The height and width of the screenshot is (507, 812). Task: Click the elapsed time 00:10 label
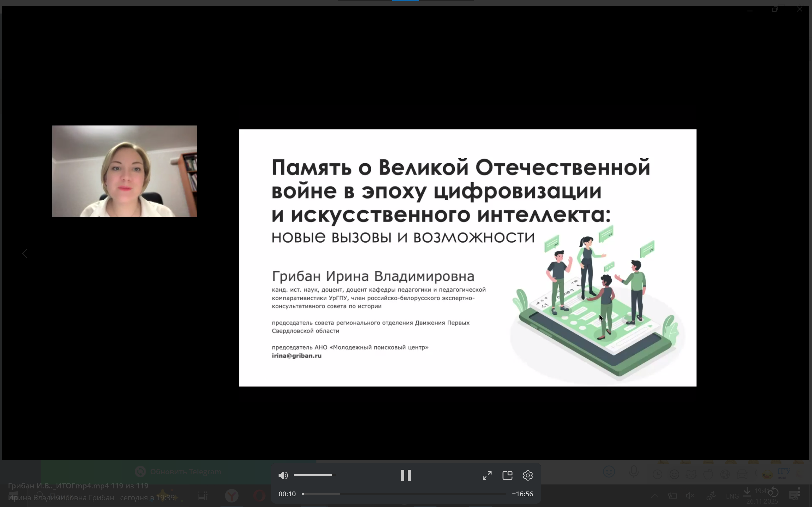(x=287, y=494)
